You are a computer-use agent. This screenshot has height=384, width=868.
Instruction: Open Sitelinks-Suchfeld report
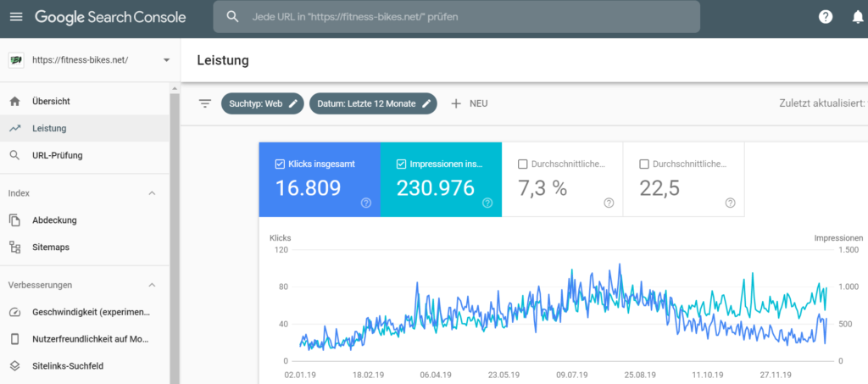click(x=85, y=365)
